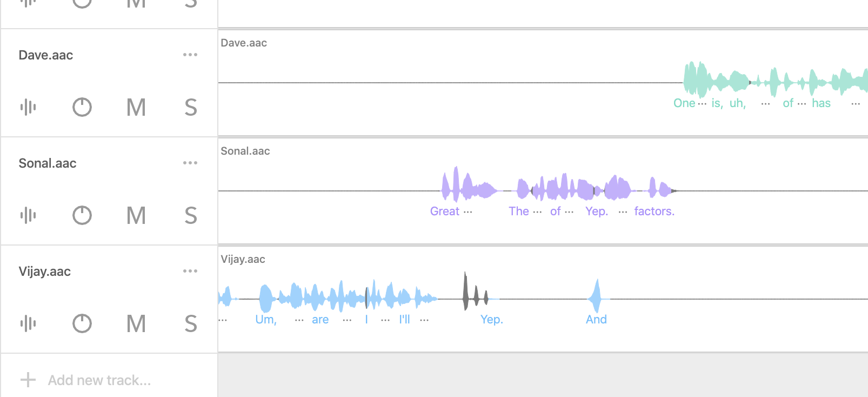Solo the Dave.aac track
This screenshot has width=868, height=397.
click(191, 107)
